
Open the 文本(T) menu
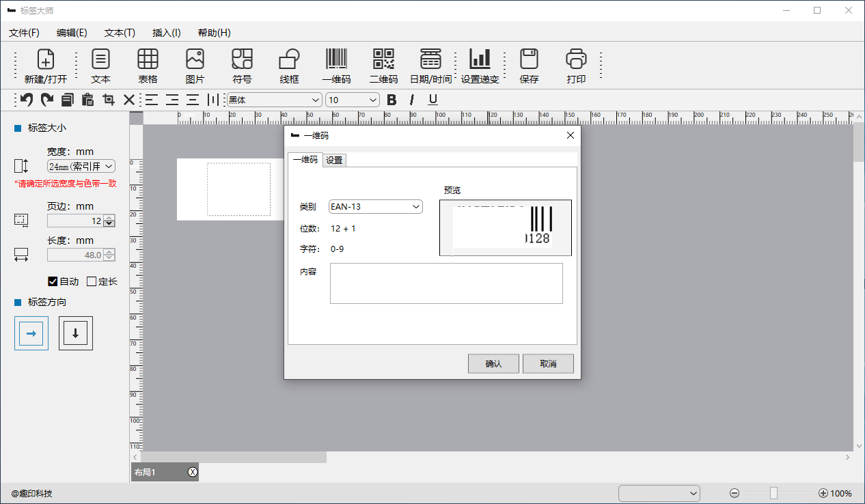pos(120,33)
